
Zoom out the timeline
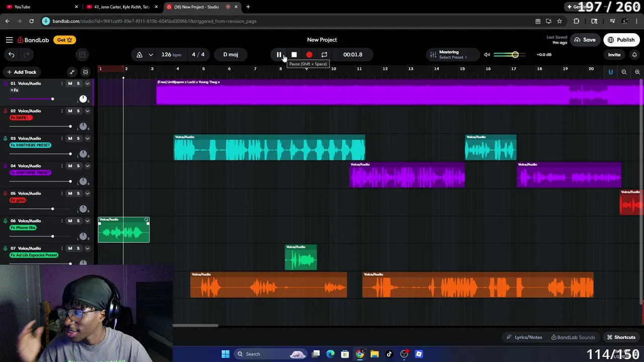(624, 72)
